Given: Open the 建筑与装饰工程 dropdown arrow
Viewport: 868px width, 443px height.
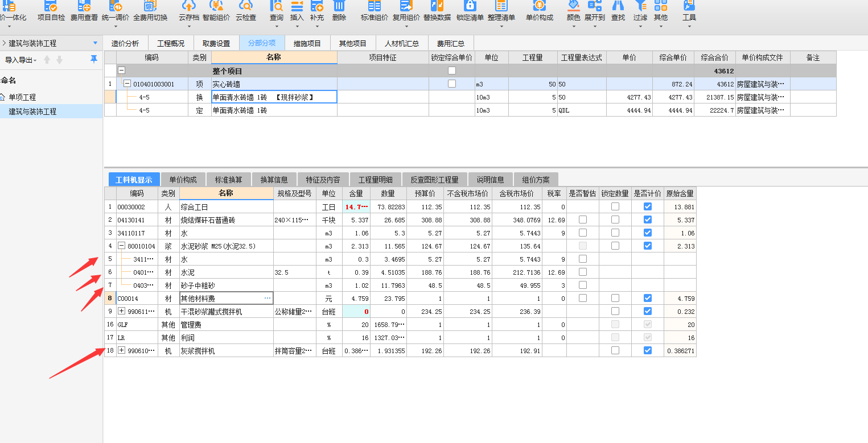Looking at the screenshot, I should (x=95, y=43).
